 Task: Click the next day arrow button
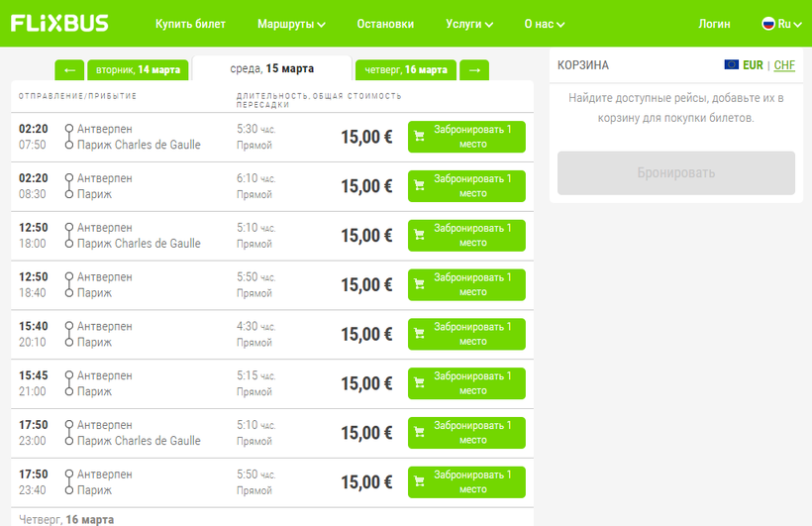pos(474,70)
